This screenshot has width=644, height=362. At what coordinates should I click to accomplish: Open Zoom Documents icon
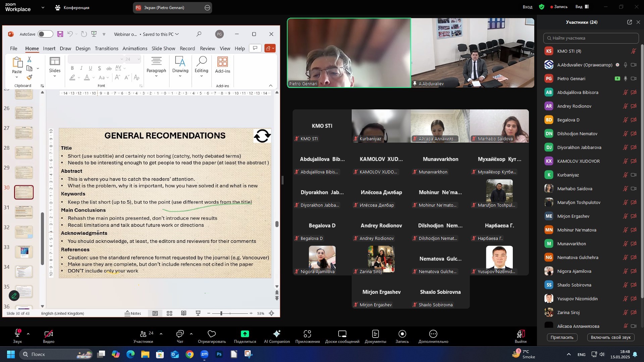click(x=375, y=334)
